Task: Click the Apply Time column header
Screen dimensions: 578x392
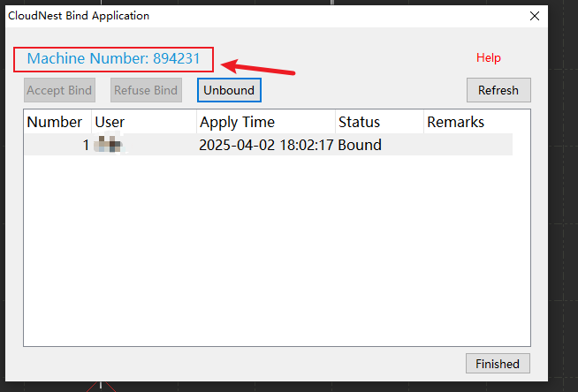Action: [x=266, y=122]
